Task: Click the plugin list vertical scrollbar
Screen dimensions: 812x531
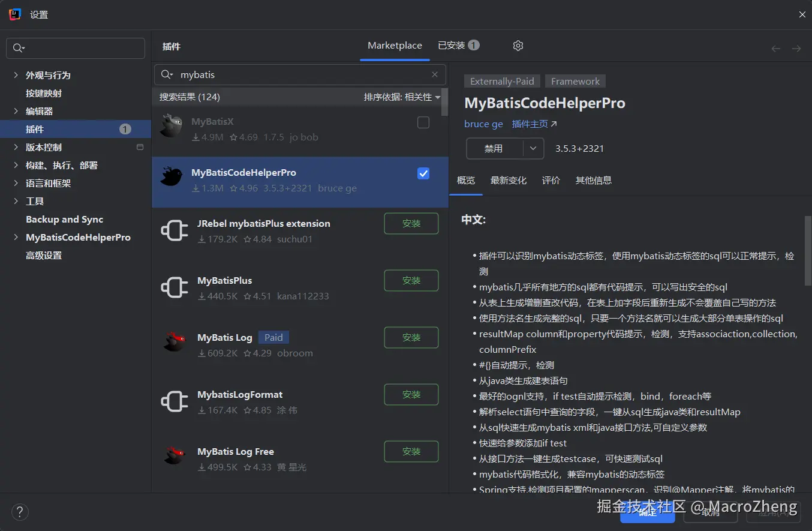Action: (444, 102)
